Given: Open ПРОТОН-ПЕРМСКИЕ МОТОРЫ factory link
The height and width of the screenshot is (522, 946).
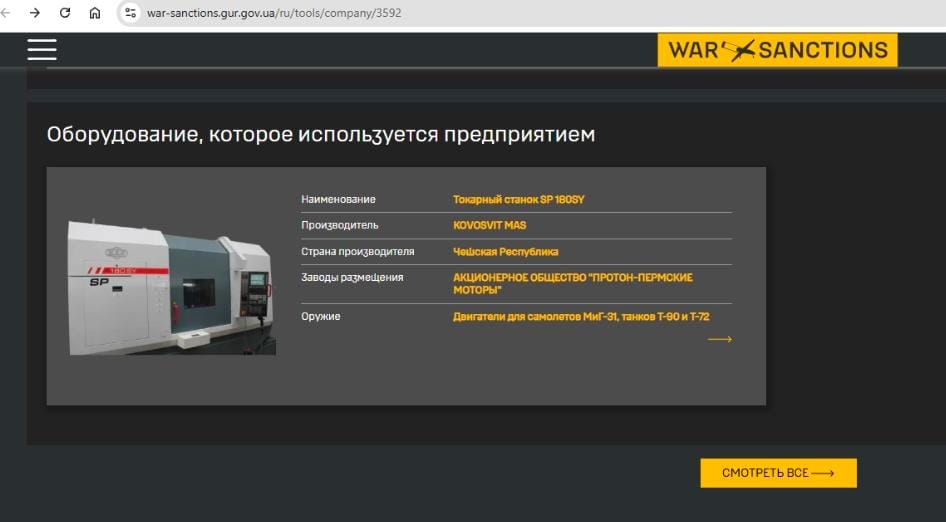Looking at the screenshot, I should [x=572, y=283].
